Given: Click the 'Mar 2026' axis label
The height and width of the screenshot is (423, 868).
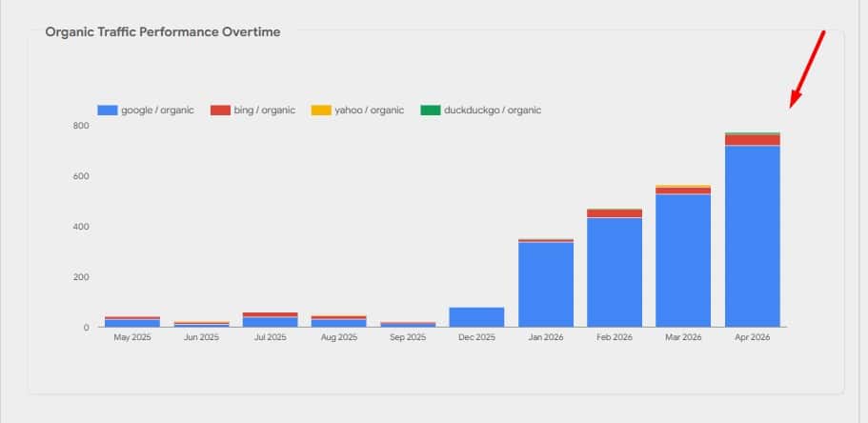Looking at the screenshot, I should pos(683,337).
